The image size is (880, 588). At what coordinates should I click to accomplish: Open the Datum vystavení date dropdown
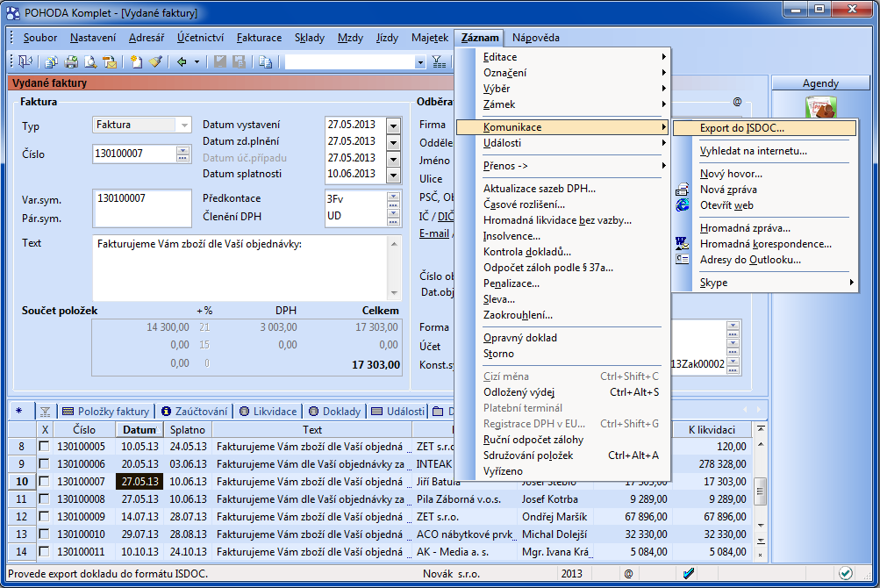click(x=393, y=125)
